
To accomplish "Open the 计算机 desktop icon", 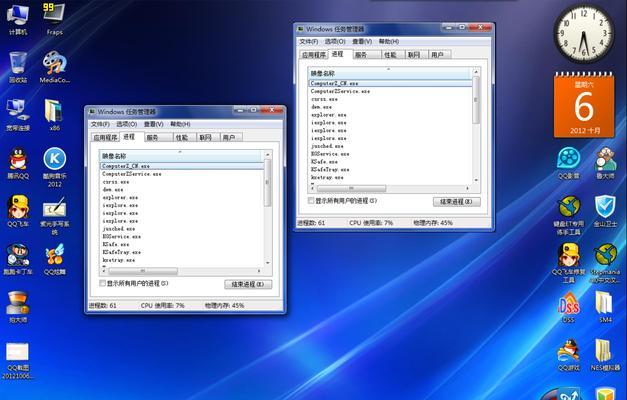I will click(x=18, y=18).
